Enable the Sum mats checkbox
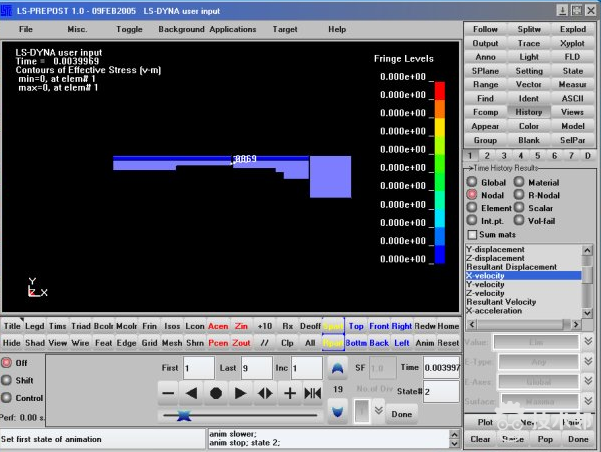 pyautogui.click(x=473, y=233)
